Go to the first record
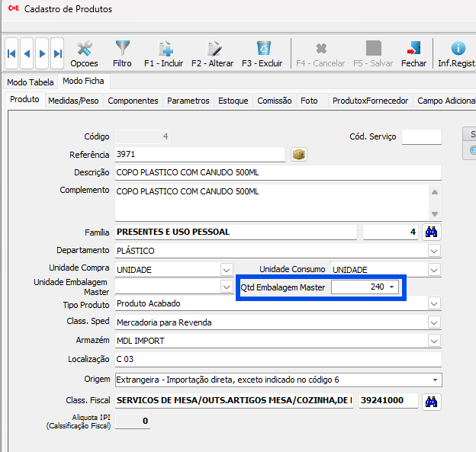Screen dimensions: 476x452 (11, 53)
